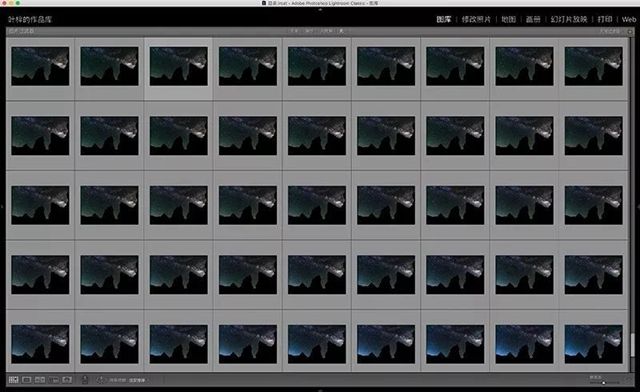Switch to the 画册 (Book) module

pos(533,19)
